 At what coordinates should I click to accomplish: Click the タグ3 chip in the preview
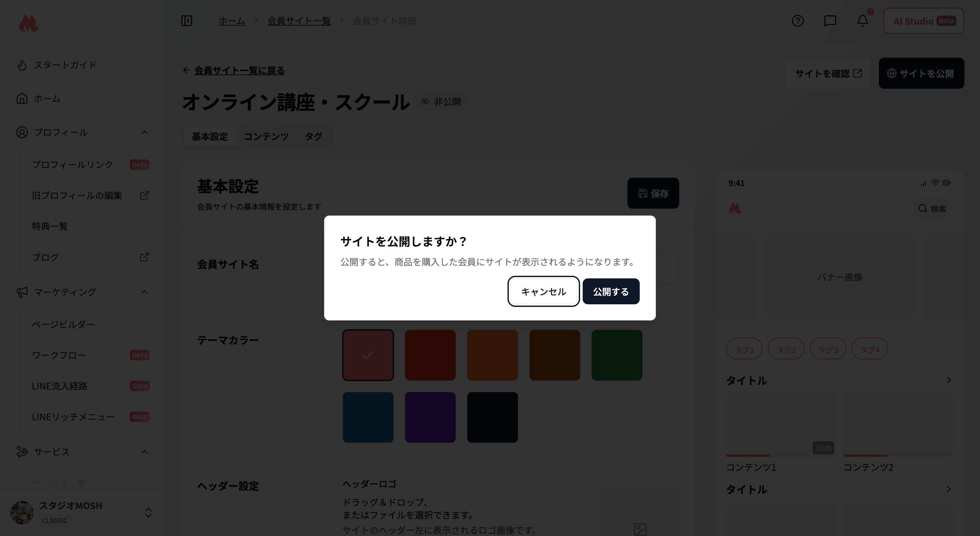828,348
